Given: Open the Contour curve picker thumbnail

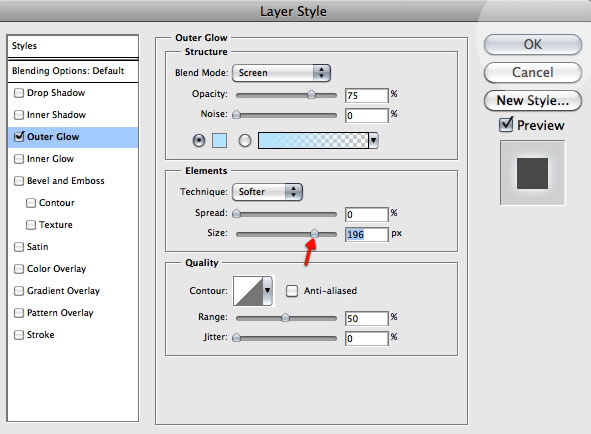Looking at the screenshot, I should (x=248, y=291).
